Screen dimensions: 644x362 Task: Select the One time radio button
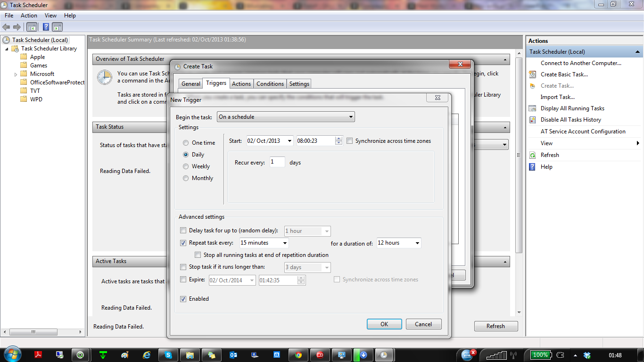pos(186,143)
